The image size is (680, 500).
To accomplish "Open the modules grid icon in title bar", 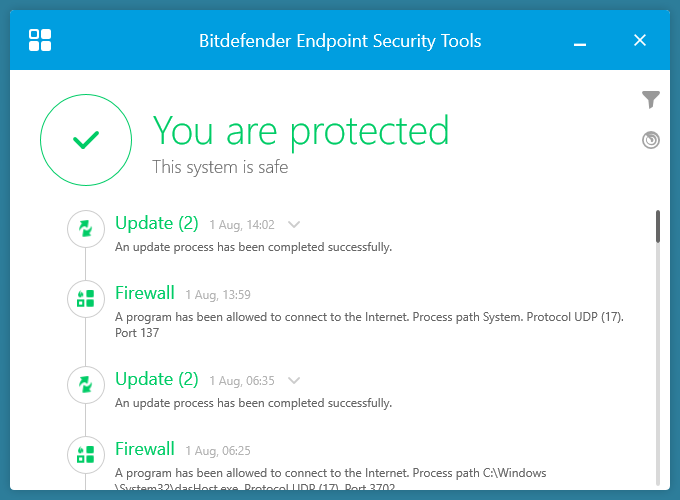I will point(40,41).
